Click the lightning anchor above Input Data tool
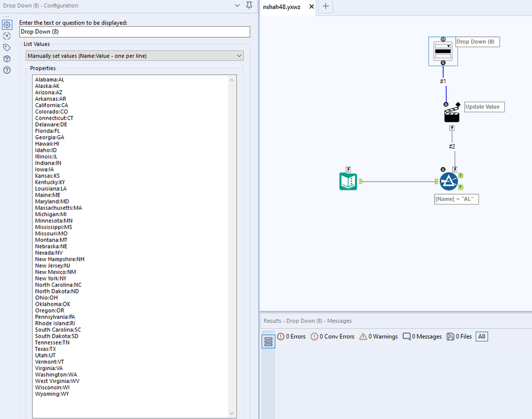 click(348, 169)
